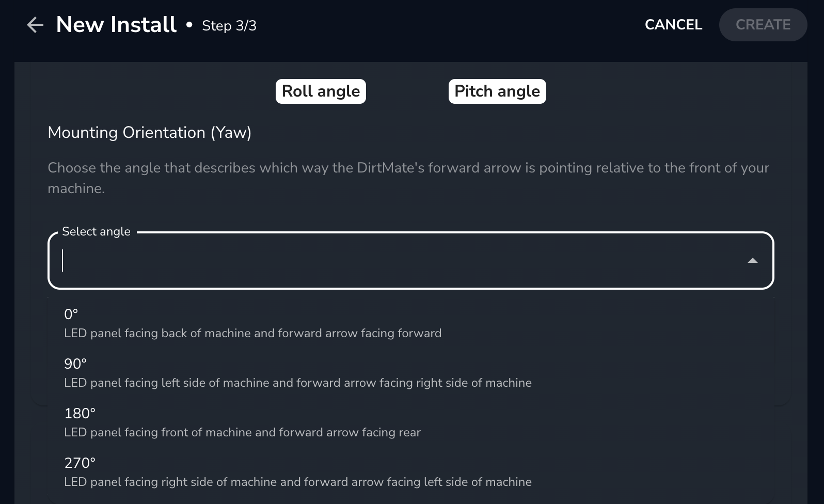Click the Step 3/3 indicator
This screenshot has height=504, width=824.
(229, 26)
